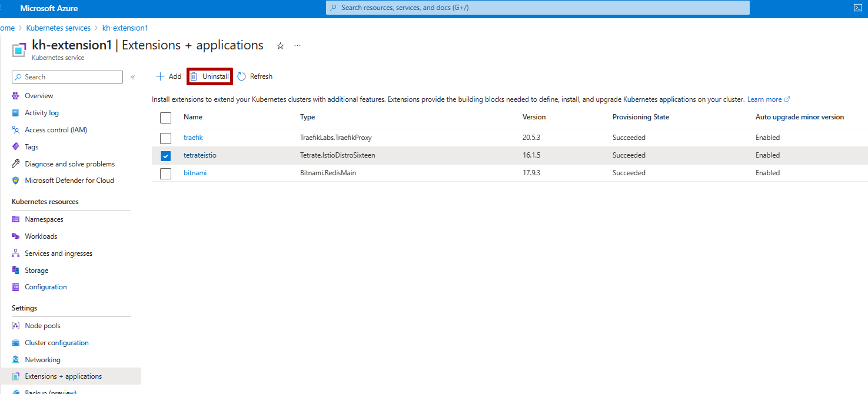Collapse the sidebar with double chevron icon
The height and width of the screenshot is (394, 868).
pos(132,77)
